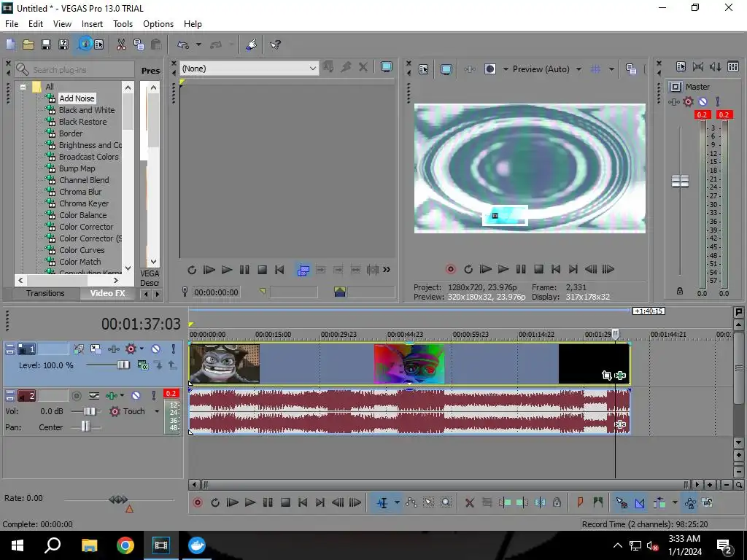
Task: Click Event Pan/Crop icon on the video clip
Action: click(x=606, y=376)
